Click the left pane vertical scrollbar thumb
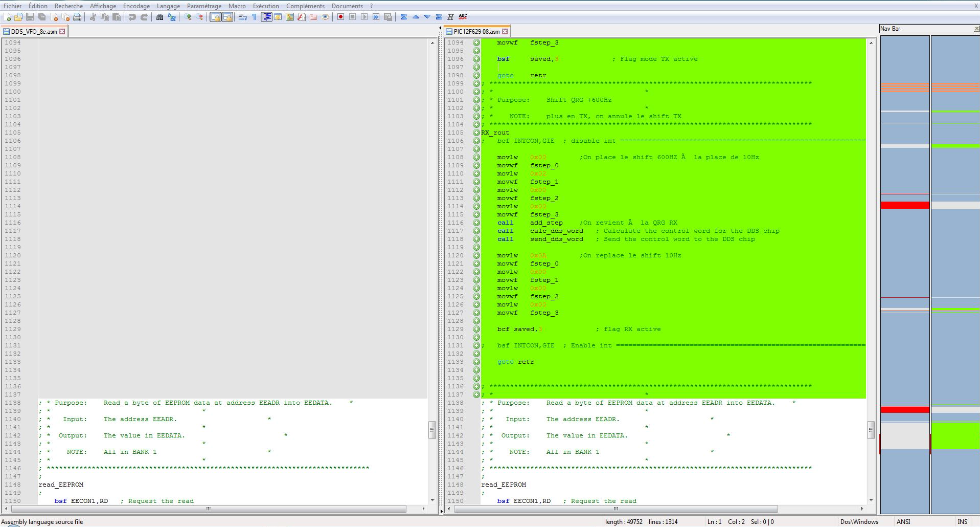Viewport: 980px width, 527px height. coord(432,430)
